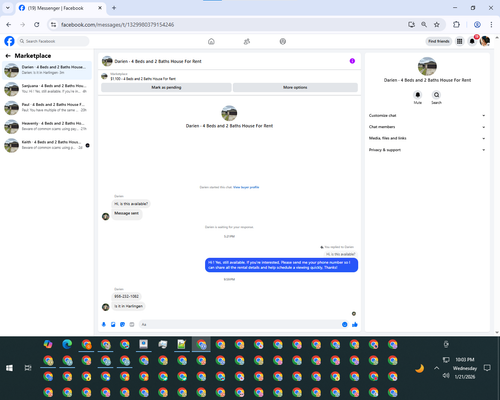The height and width of the screenshot is (400, 500).
Task: Open the Groups icon in top navigation
Action: coord(283,41)
